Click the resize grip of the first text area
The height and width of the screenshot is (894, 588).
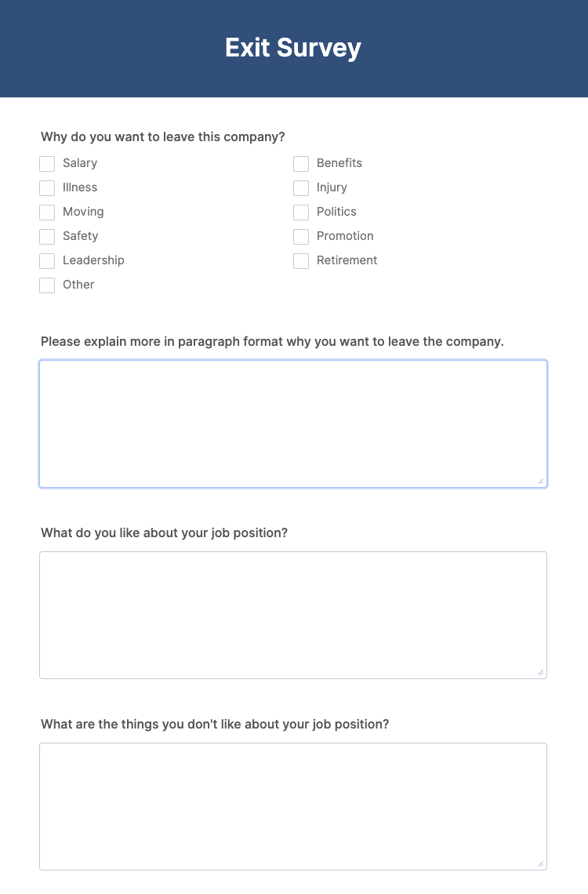[x=541, y=480]
